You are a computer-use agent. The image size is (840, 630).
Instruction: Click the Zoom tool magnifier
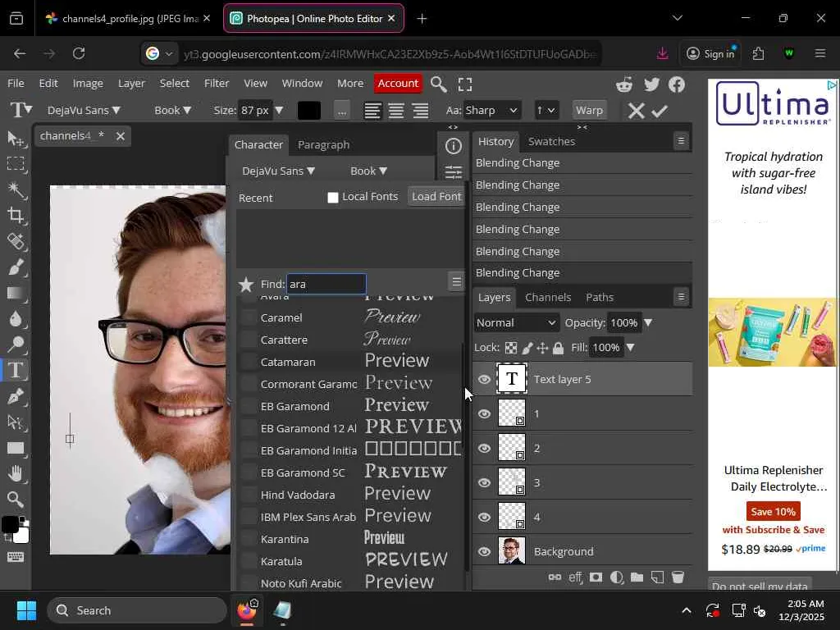(x=16, y=499)
